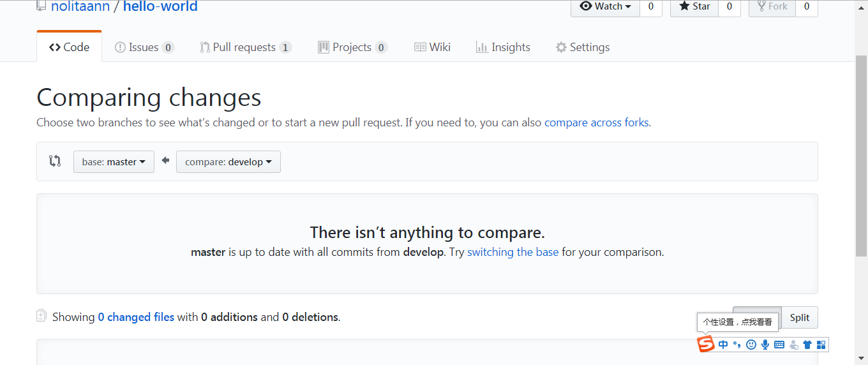The image size is (868, 365).
Task: Switch to the Pull requests tab
Action: 246,47
